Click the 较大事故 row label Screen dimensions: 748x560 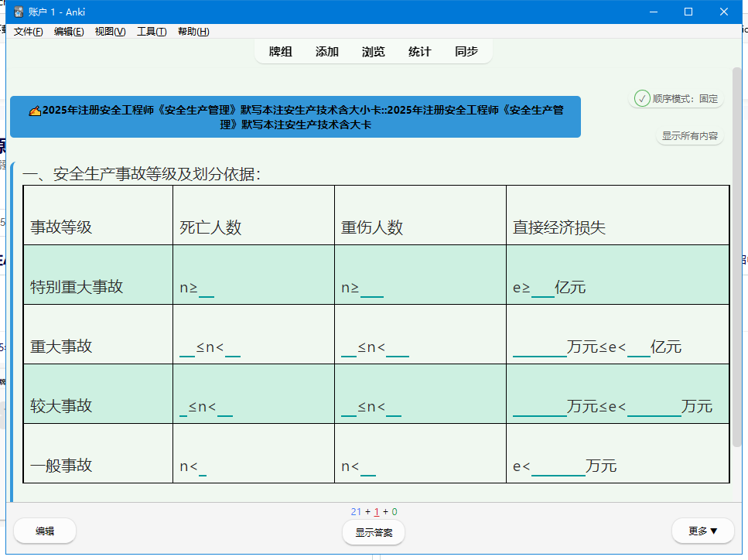(61, 406)
